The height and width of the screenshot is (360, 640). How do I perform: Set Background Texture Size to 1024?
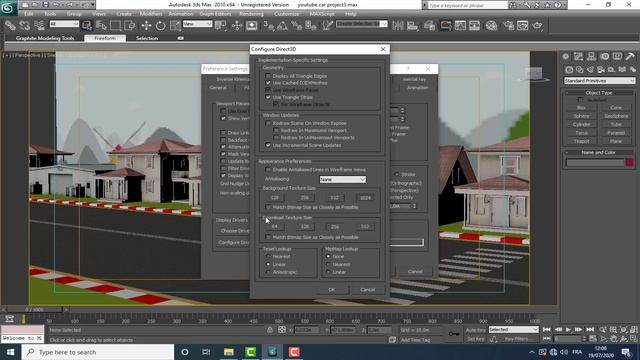click(365, 198)
